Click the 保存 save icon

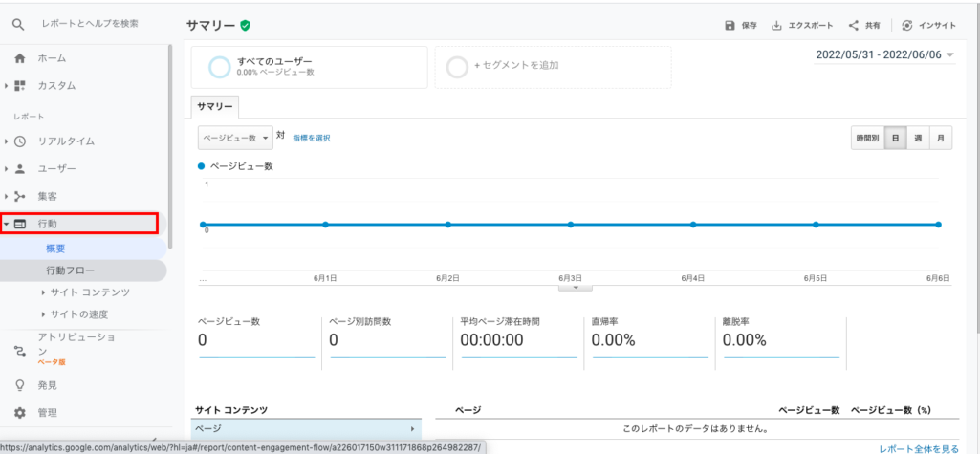click(730, 25)
